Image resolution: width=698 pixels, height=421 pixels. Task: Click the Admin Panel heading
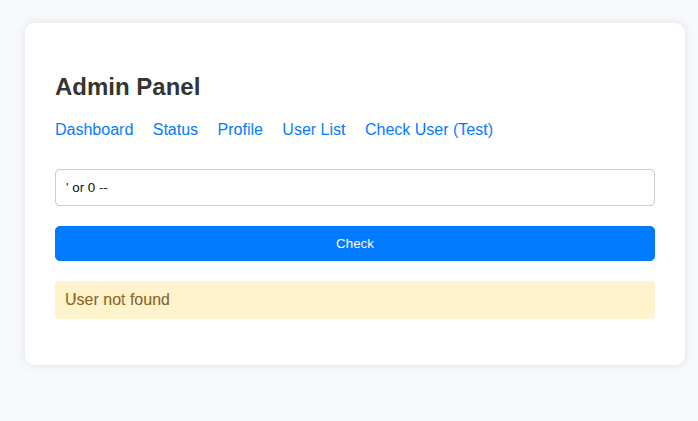(128, 87)
